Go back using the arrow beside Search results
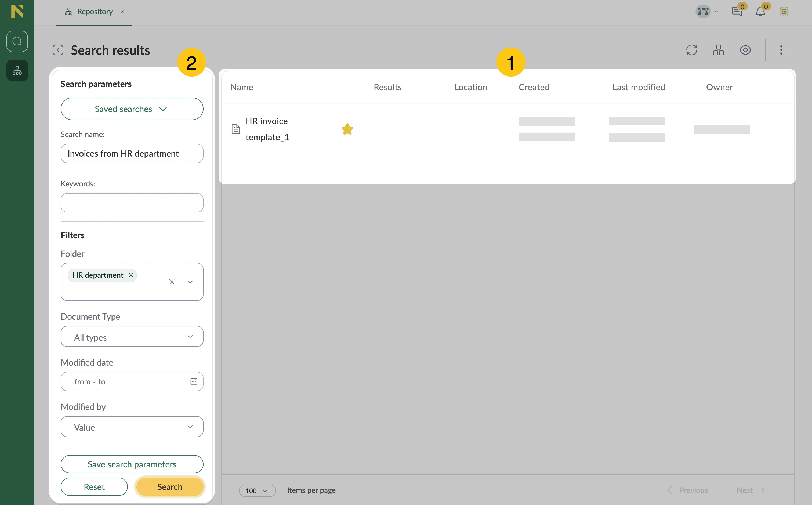Image resolution: width=812 pixels, height=505 pixels. (x=58, y=50)
